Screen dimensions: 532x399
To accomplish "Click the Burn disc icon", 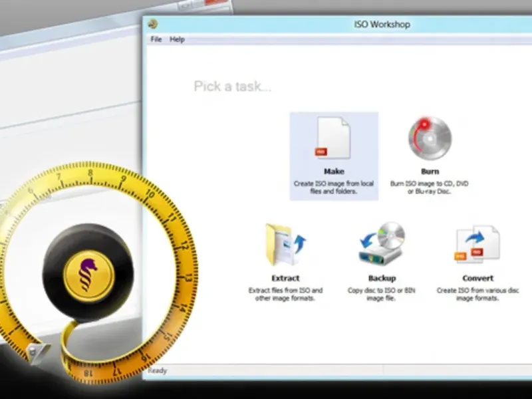I will point(430,138).
